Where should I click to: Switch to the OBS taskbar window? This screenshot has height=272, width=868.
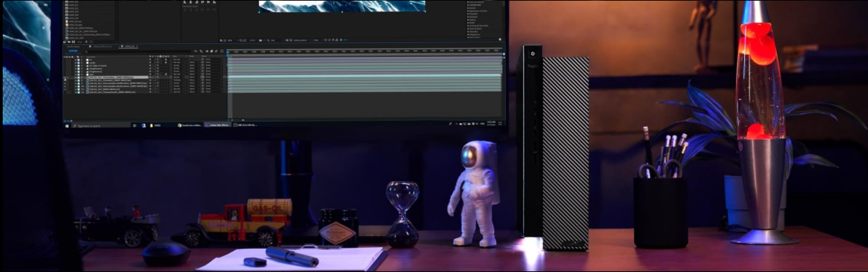pyautogui.click(x=246, y=125)
